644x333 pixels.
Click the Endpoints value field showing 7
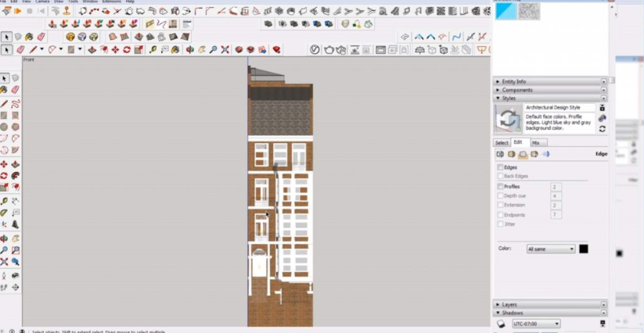click(556, 214)
